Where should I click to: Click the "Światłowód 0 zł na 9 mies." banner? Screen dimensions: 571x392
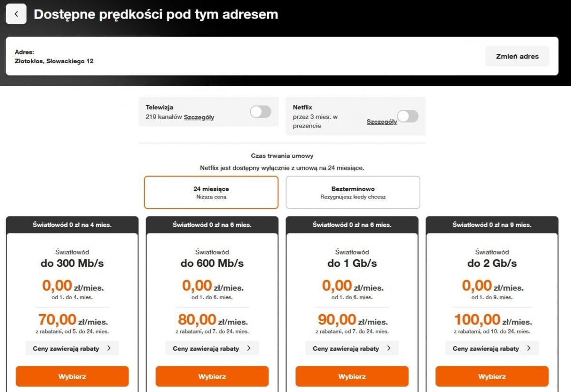tap(492, 225)
